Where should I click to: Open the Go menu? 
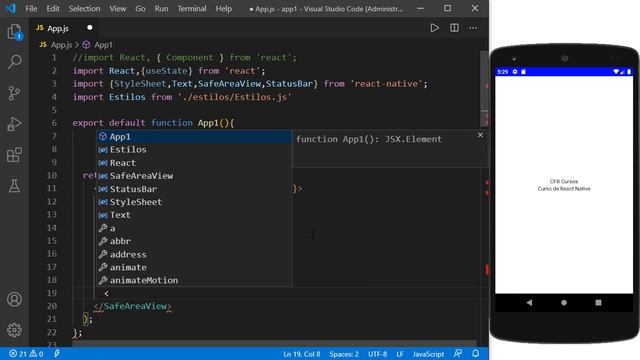(x=140, y=9)
